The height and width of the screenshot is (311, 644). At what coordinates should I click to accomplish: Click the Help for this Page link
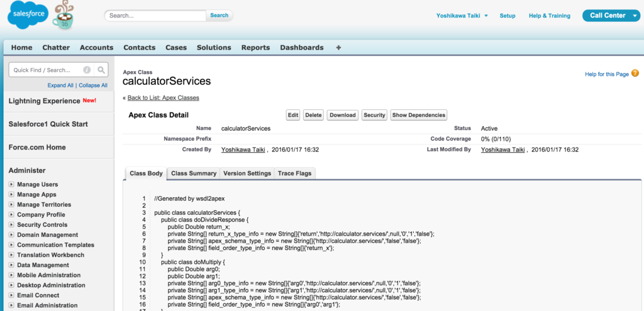coord(607,74)
